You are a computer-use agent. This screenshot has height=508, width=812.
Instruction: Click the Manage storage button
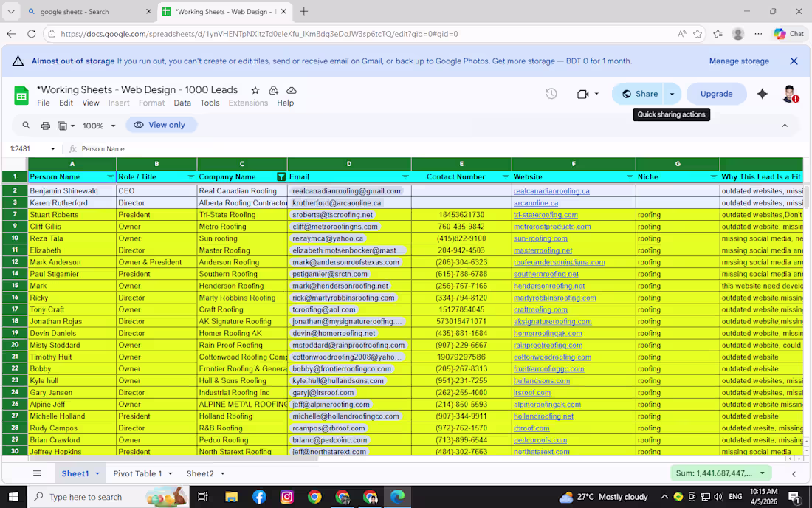point(739,61)
